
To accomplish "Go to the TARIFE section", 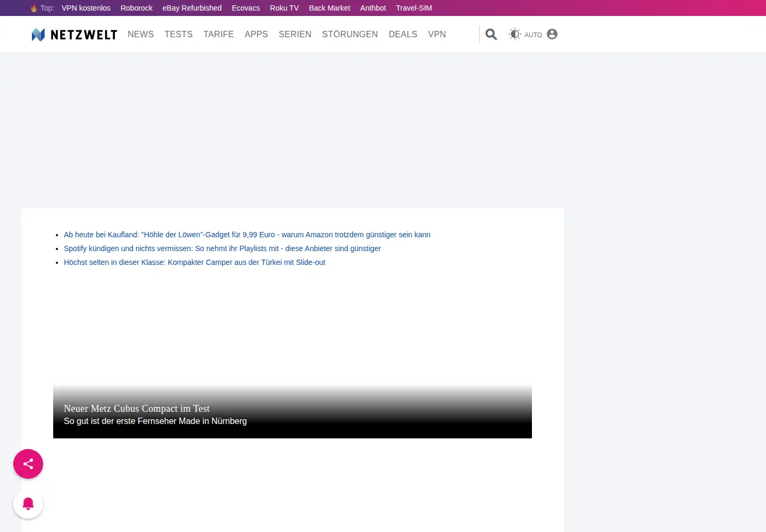I will tap(219, 34).
